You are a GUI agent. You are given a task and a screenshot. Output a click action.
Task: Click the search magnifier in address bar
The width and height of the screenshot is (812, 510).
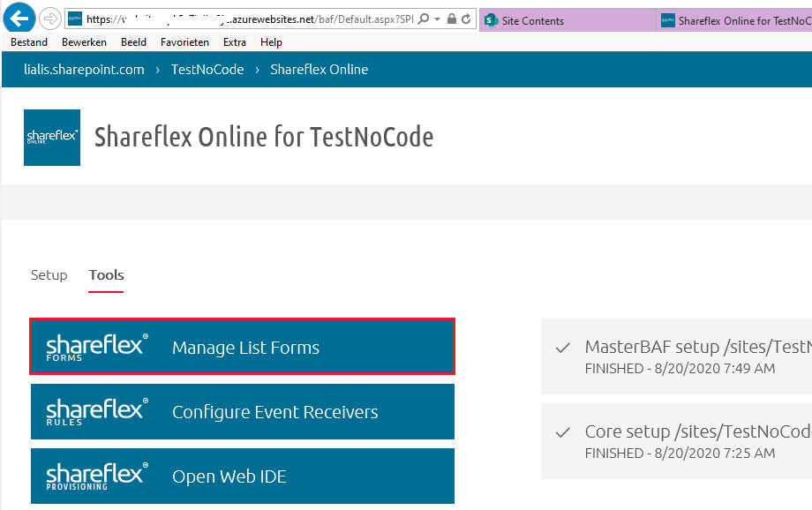423,19
